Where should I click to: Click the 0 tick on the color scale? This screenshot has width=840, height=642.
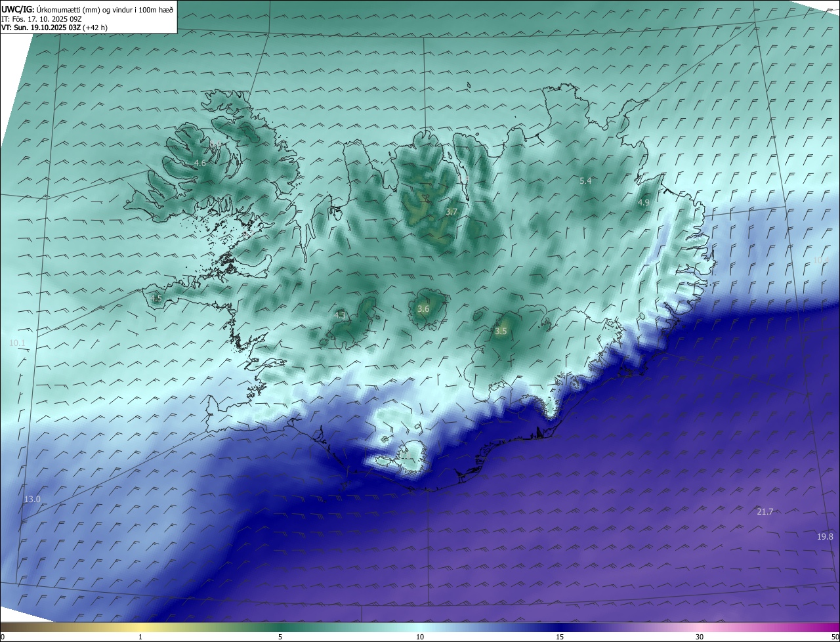click(3, 637)
